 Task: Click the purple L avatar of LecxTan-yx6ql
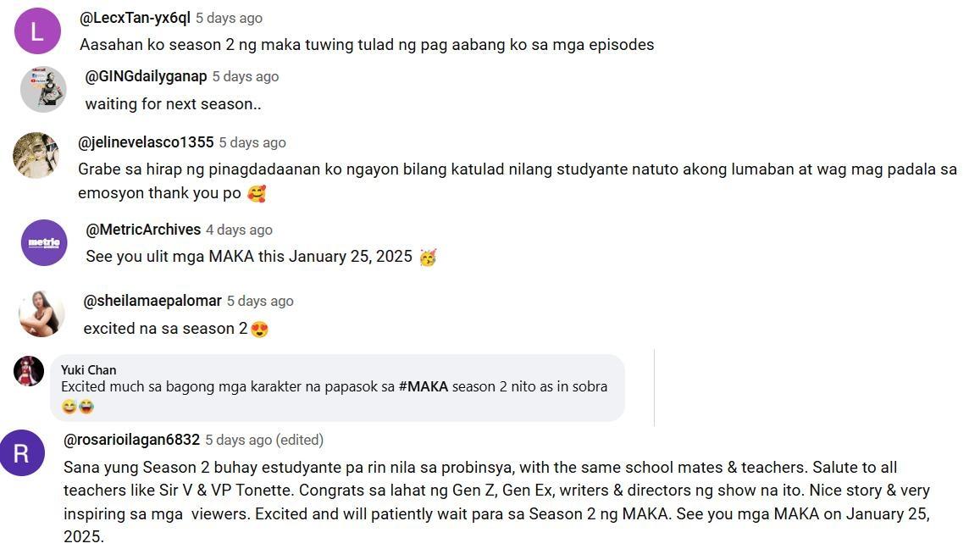coord(38,31)
